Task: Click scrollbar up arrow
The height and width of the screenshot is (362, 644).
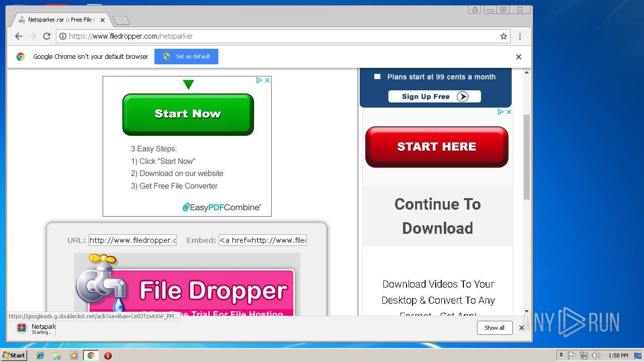Action: click(x=527, y=72)
